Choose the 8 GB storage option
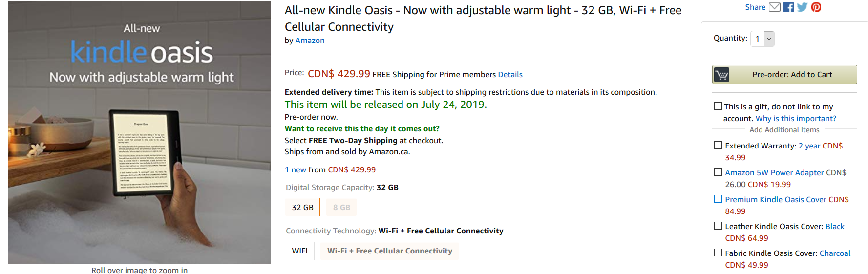The image size is (868, 274). 341,207
